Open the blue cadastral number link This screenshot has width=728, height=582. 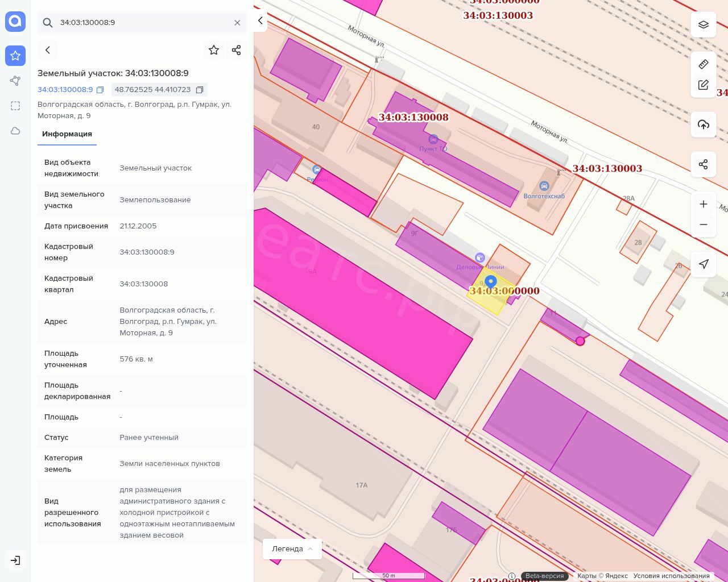(65, 90)
